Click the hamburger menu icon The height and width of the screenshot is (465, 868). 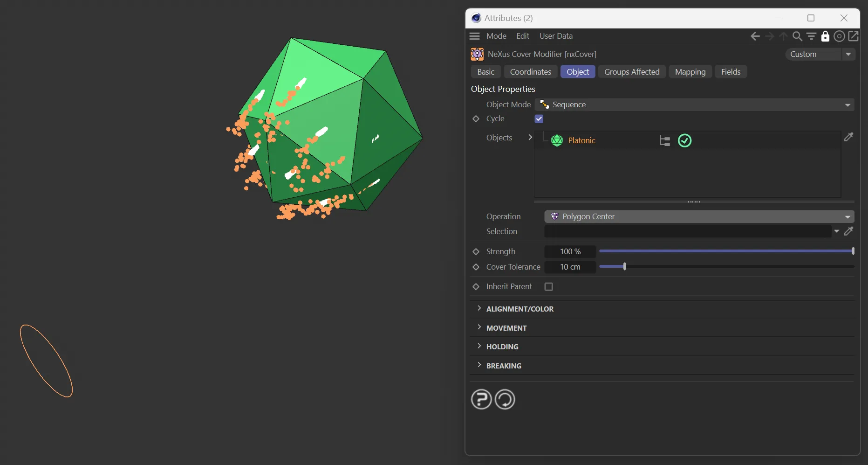coord(475,36)
